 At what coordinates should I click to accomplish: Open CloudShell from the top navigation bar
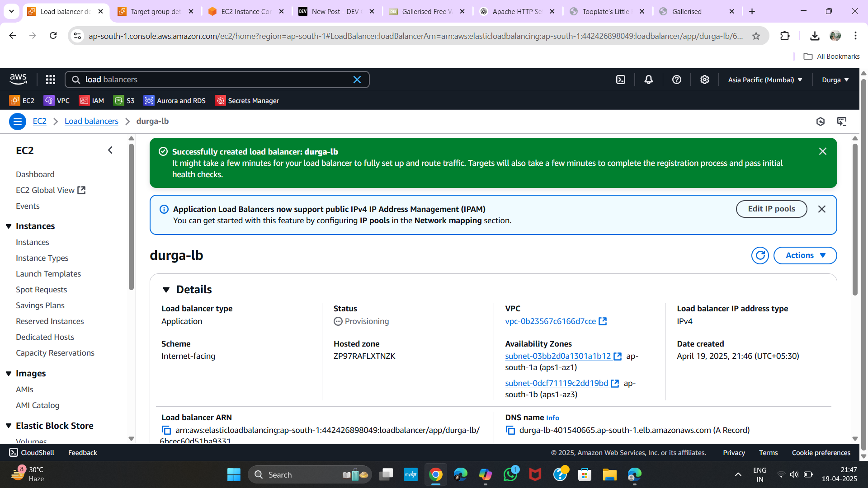click(x=621, y=80)
